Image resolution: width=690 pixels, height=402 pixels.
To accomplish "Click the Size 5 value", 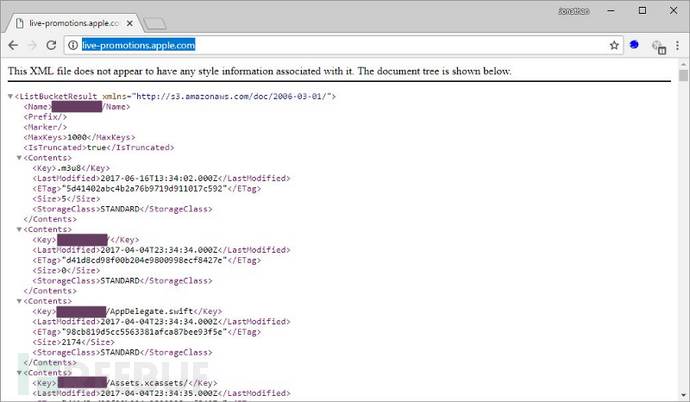I will 64,199.
